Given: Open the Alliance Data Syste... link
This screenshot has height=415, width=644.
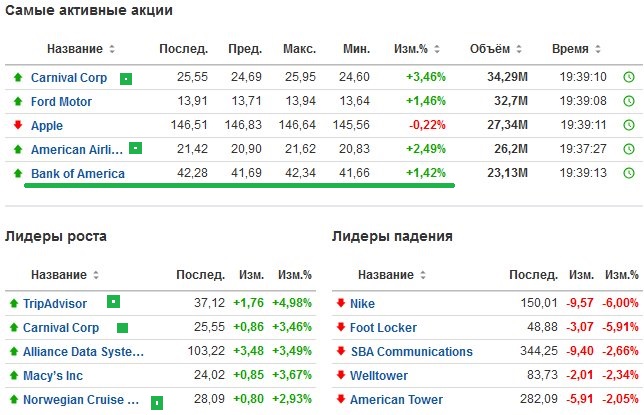Looking at the screenshot, I should (83, 352).
